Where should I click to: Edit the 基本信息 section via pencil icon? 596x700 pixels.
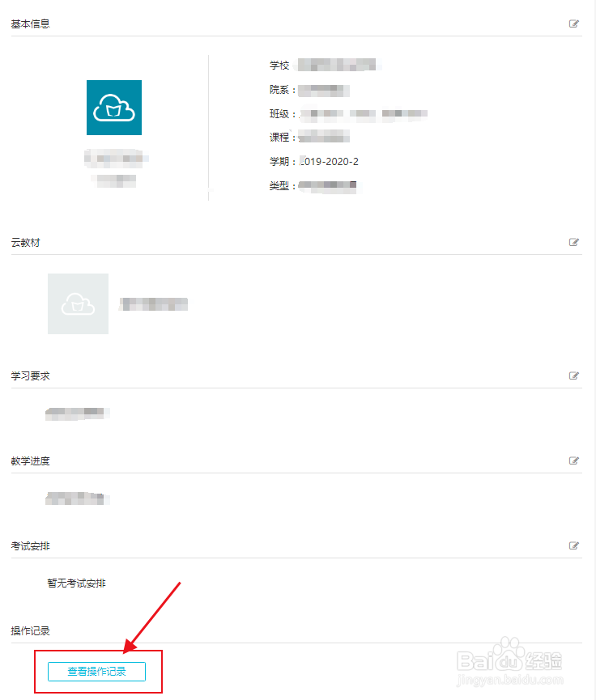click(x=573, y=23)
